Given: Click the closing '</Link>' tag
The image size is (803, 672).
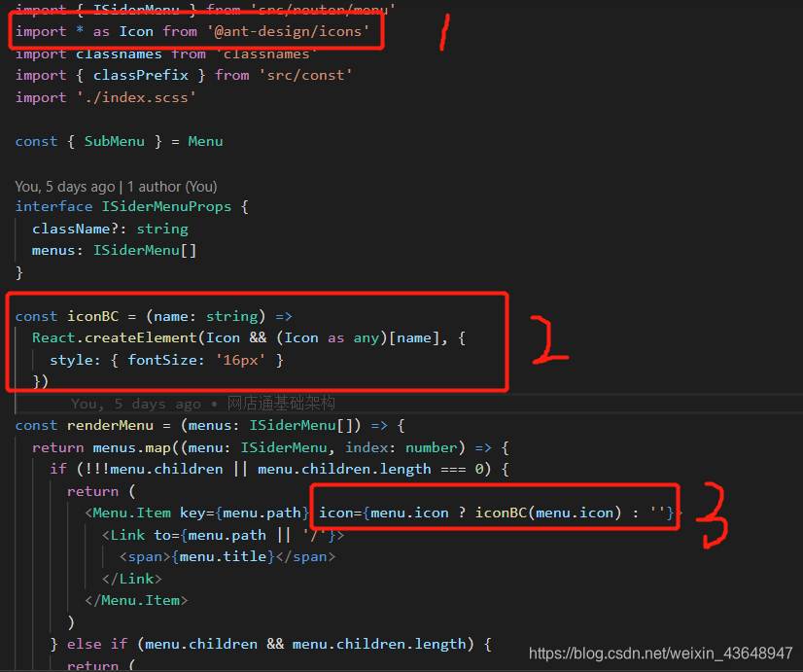Looking at the screenshot, I should pos(131,579).
